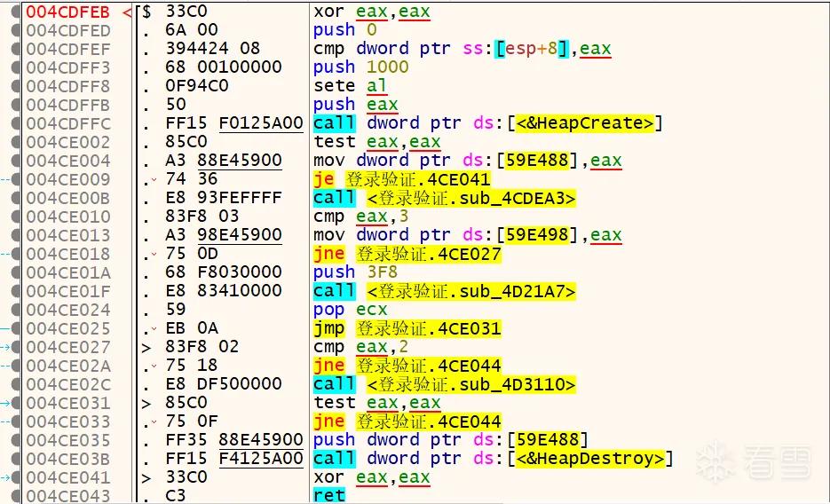Toggle breakpoint bullet at address 004CE01F
Screen dimensions: 830x504
pyautogui.click(x=16, y=291)
